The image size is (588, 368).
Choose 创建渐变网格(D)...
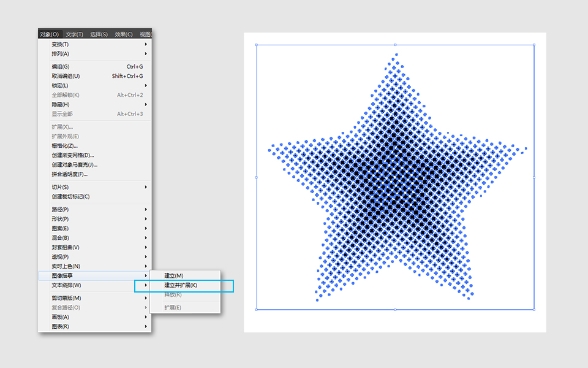tap(73, 155)
